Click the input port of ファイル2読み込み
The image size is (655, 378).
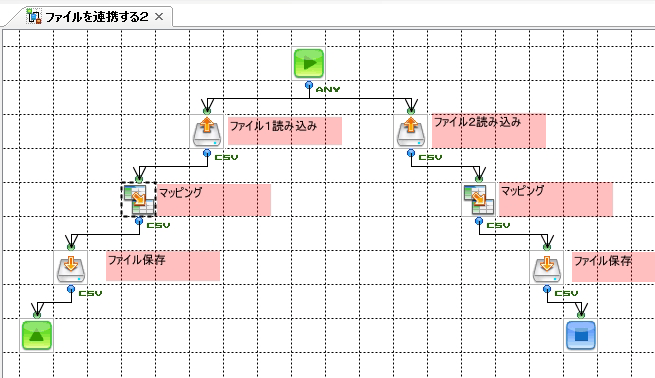[411, 111]
